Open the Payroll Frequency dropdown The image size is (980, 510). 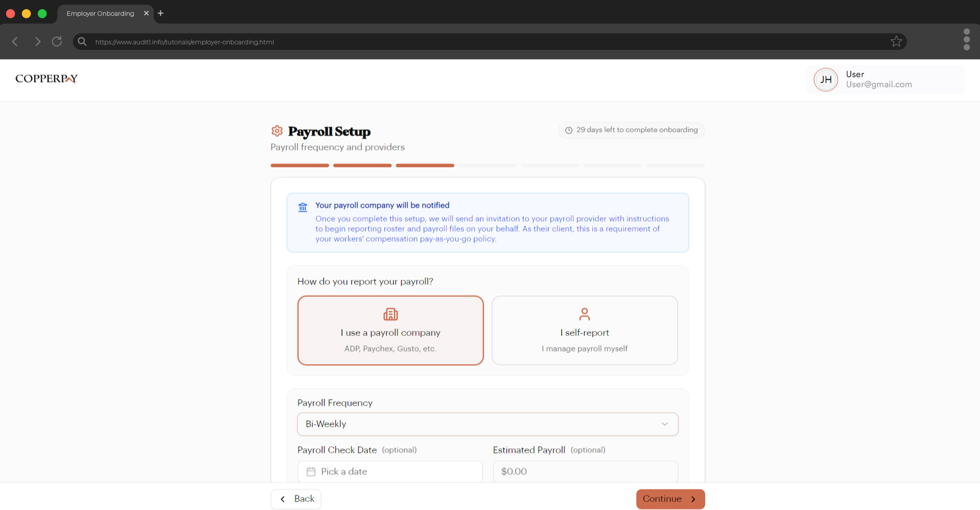487,424
